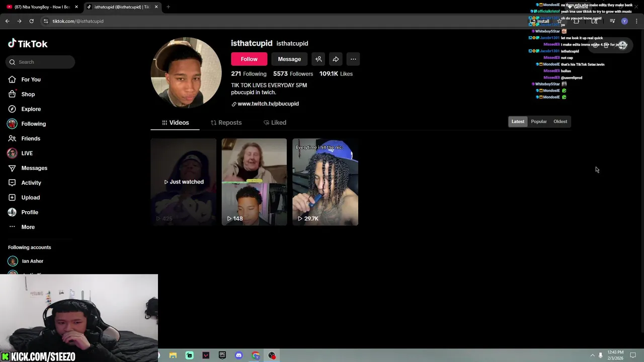Click the home icon next to For You
Viewport: 644px width, 362px height.
[x=12, y=79]
